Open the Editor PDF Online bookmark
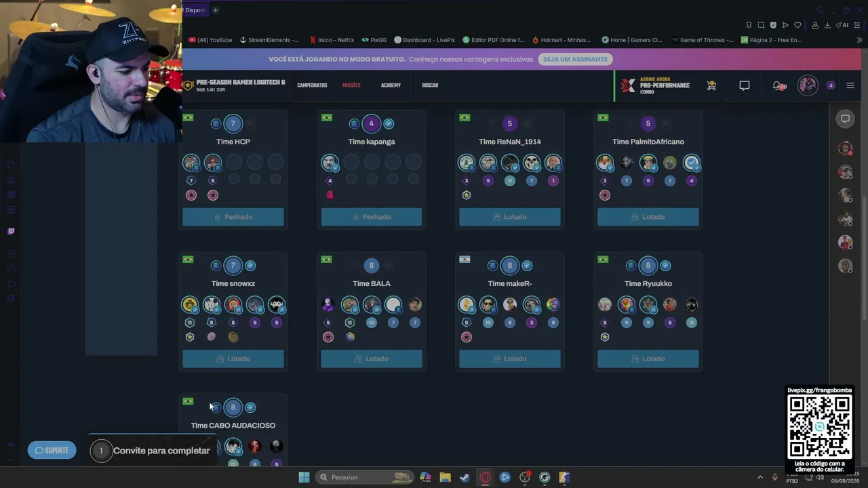 494,40
